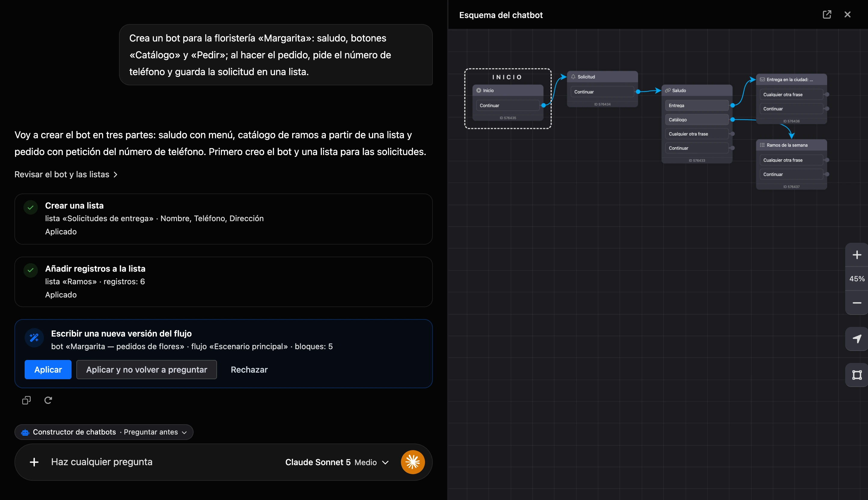Click the green check on Añadir registros
Image resolution: width=868 pixels, height=500 pixels.
[31, 270]
